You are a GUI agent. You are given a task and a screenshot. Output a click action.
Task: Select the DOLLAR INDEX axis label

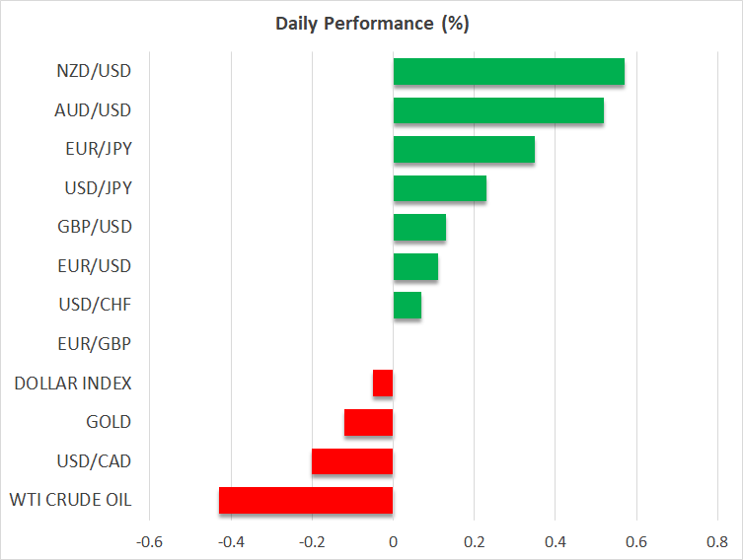pos(73,383)
